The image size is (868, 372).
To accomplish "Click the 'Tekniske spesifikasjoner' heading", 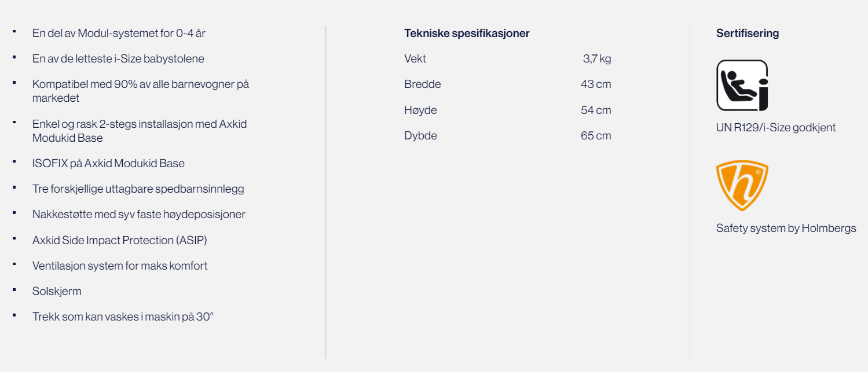I will pyautogui.click(x=467, y=33).
